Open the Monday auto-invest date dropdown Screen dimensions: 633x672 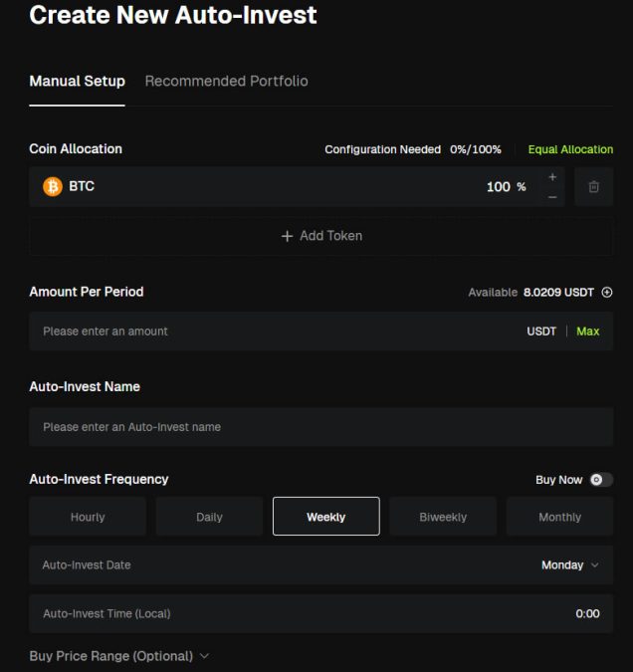tap(570, 564)
